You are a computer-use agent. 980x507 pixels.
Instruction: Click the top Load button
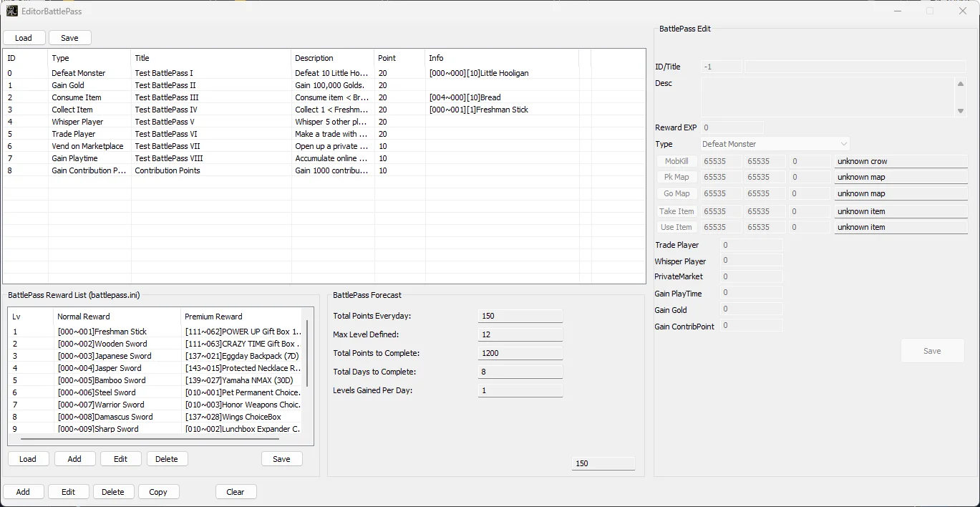coord(24,38)
